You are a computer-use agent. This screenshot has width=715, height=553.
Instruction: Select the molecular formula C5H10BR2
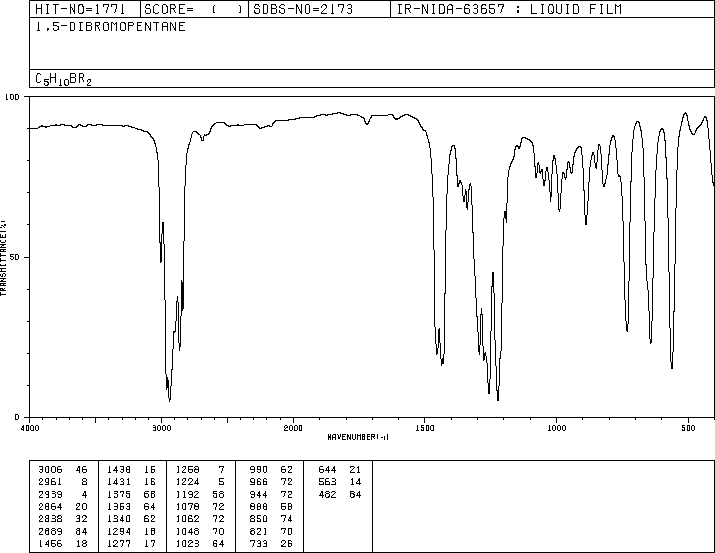(x=63, y=79)
